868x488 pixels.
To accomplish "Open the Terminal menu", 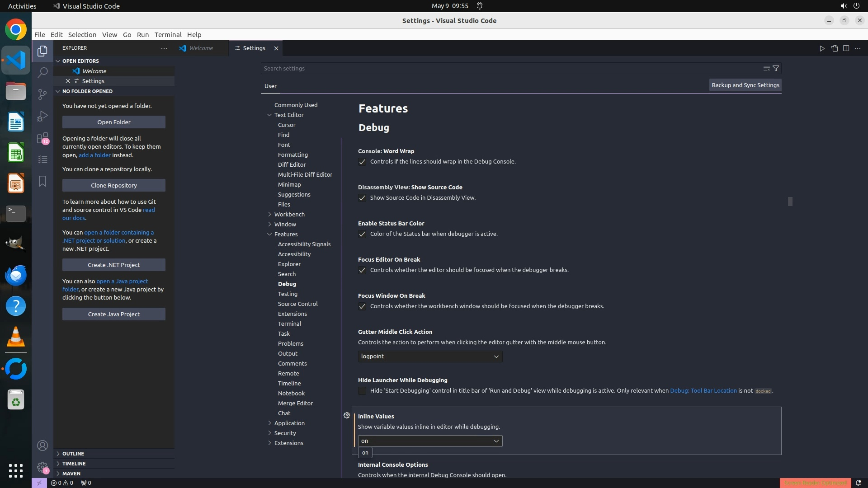I will pyautogui.click(x=168, y=35).
